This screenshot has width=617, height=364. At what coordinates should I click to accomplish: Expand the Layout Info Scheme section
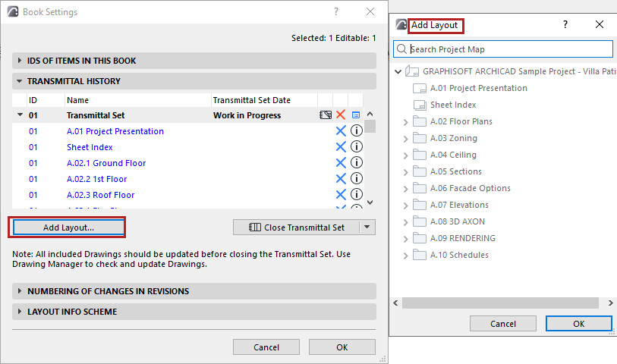pyautogui.click(x=19, y=312)
